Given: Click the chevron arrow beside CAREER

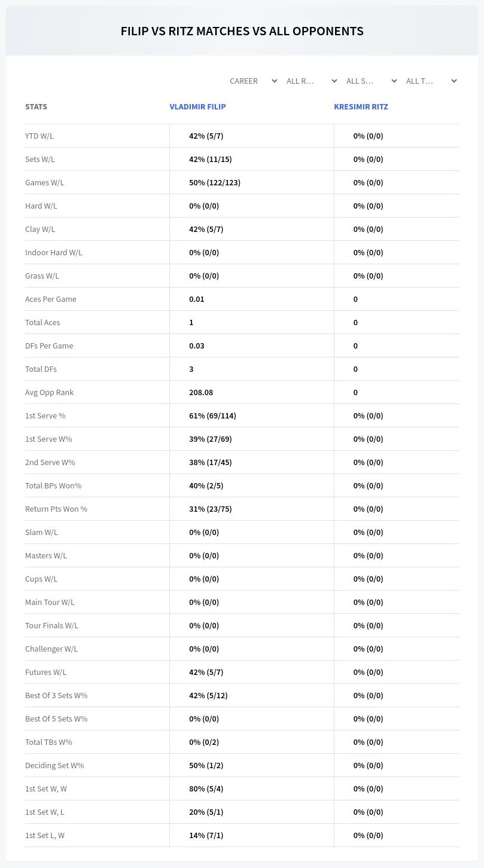Looking at the screenshot, I should (274, 81).
